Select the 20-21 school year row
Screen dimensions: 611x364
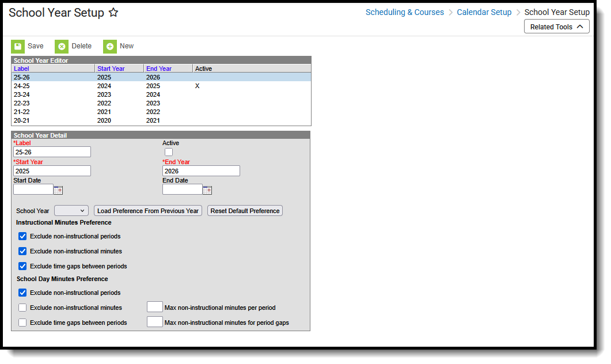(x=161, y=120)
